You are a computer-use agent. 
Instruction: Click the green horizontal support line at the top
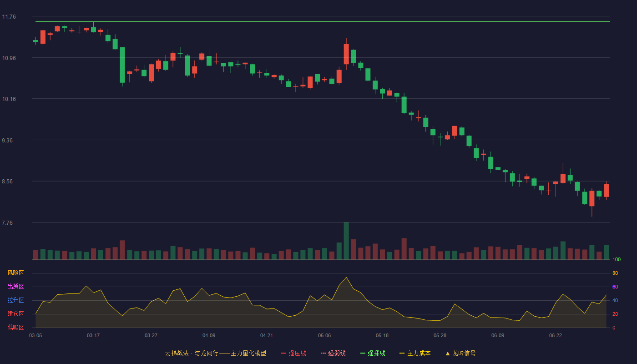pyautogui.click(x=323, y=21)
